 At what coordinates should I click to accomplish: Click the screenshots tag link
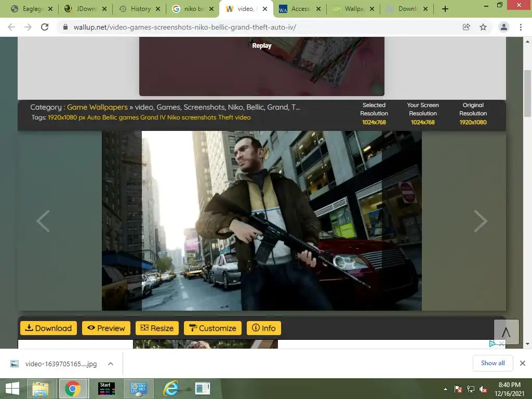click(x=199, y=117)
